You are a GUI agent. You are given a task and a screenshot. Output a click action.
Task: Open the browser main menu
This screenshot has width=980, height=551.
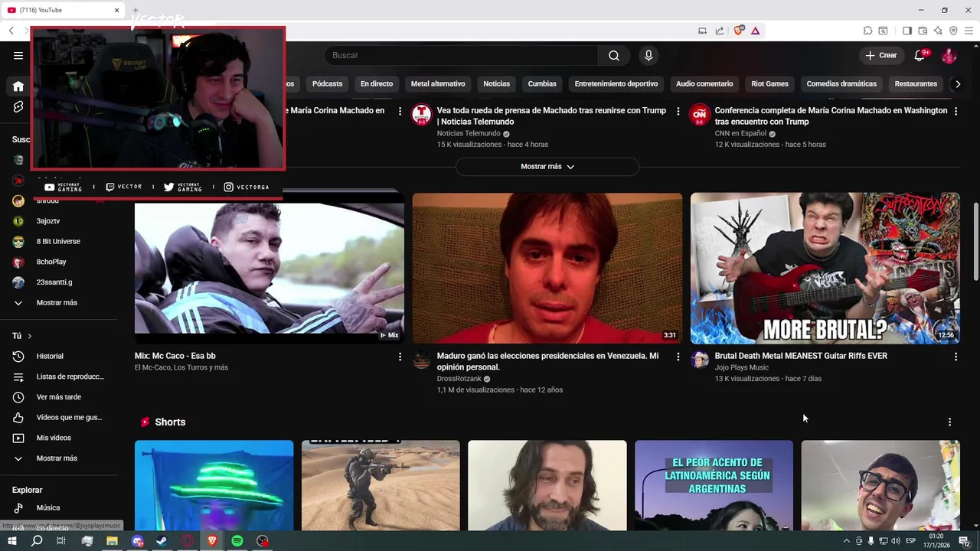coord(969,31)
